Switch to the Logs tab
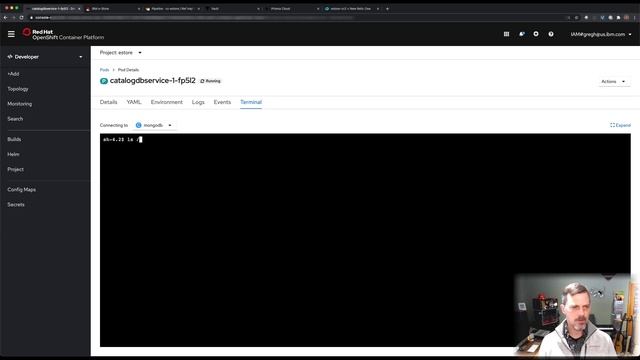640x360 pixels. click(198, 102)
